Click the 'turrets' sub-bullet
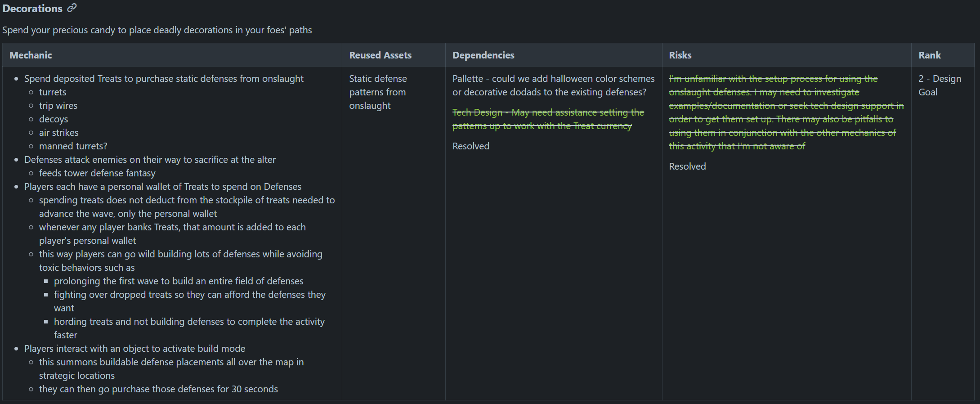 click(x=53, y=92)
